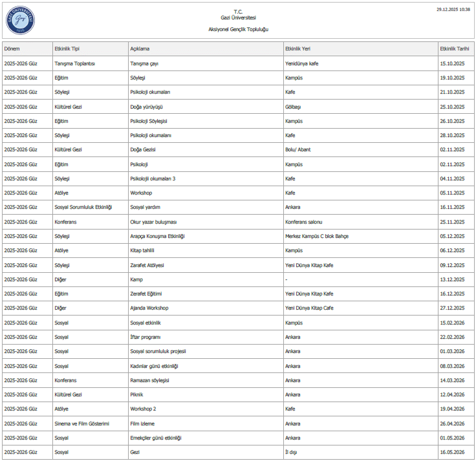Select the Tanışma çayı description cell
Viewport: 476px width, 461px height.
pyautogui.click(x=144, y=63)
